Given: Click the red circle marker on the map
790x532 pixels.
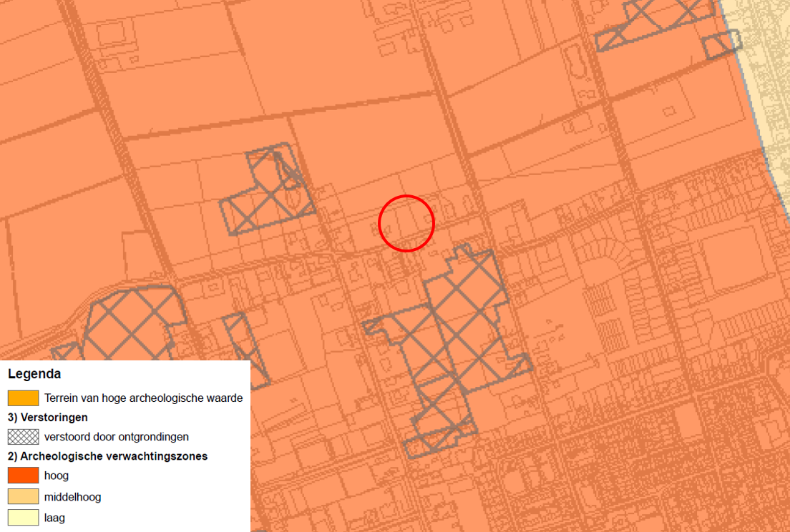Looking at the screenshot, I should (x=406, y=223).
